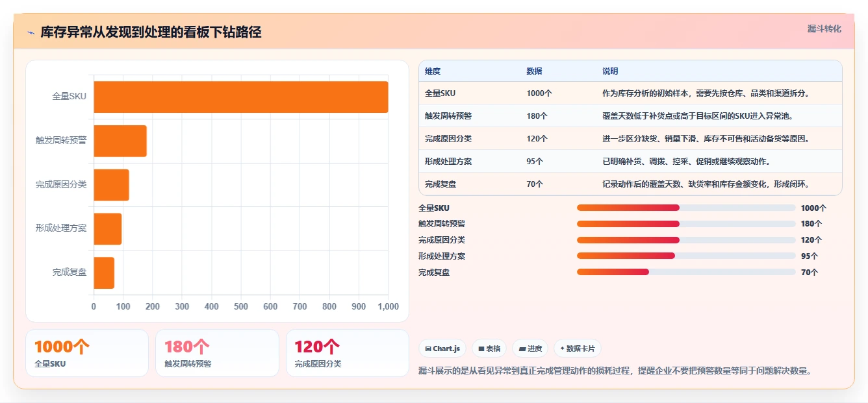Screen dimensions: 868x403
Task: Click the 完成复盘 bar in the chart
Action: tap(104, 273)
